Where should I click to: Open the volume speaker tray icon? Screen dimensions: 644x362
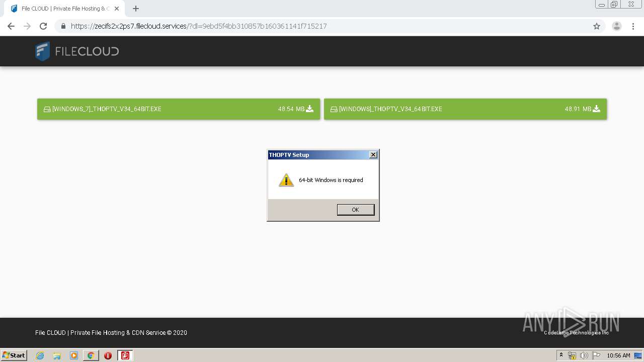coord(584,355)
